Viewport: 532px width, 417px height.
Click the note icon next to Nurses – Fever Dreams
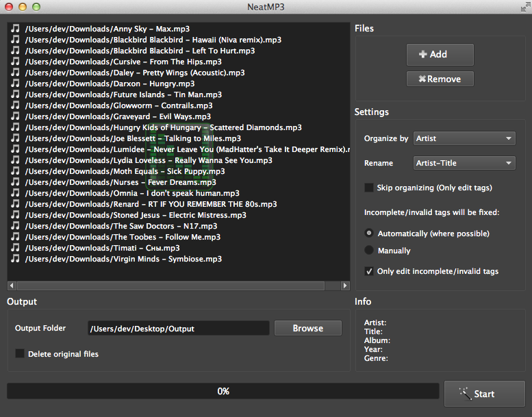(x=15, y=182)
